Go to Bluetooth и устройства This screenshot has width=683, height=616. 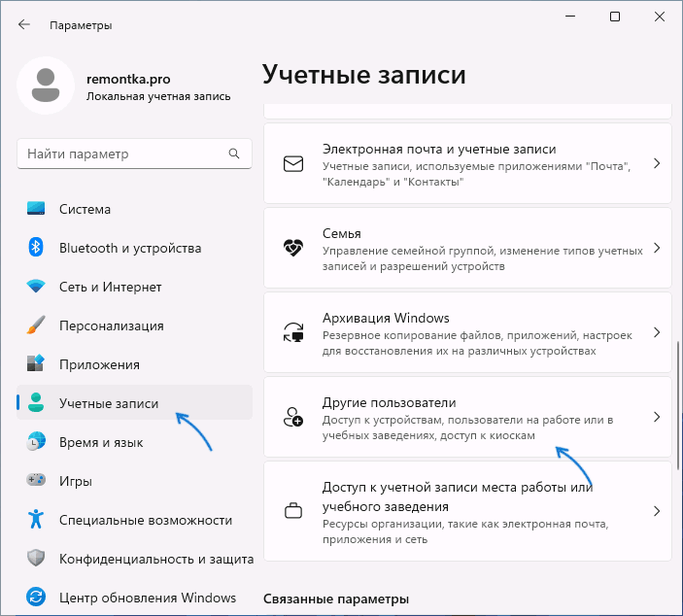click(134, 248)
